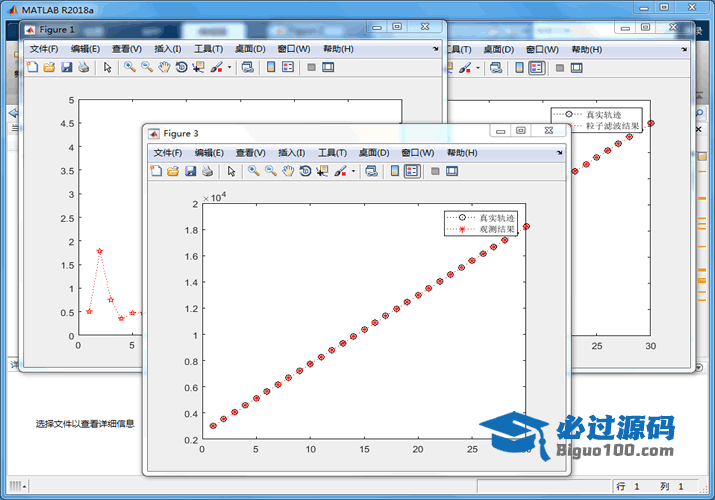
Task: Show Plot Tools icon in Figure 1
Action: pos(328,67)
